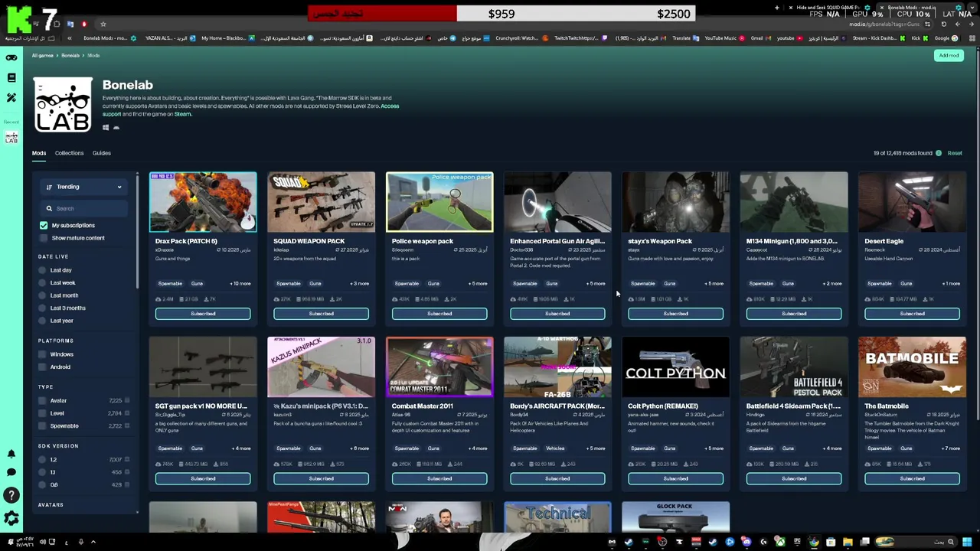Switch to the Guides tab

click(102, 153)
